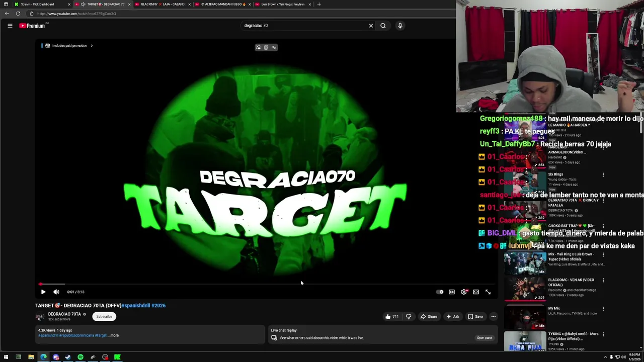Open the DEGRACIAO 70TA channel name link

[x=64, y=314]
